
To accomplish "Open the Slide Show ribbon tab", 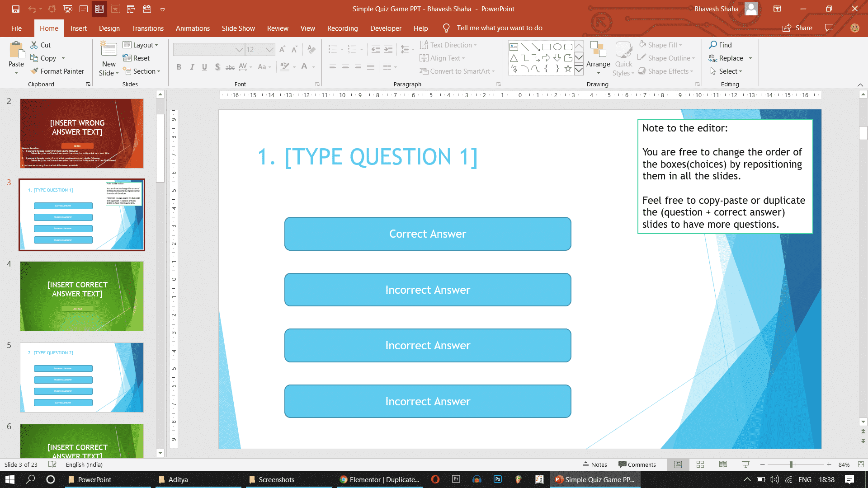I will tap(238, 28).
